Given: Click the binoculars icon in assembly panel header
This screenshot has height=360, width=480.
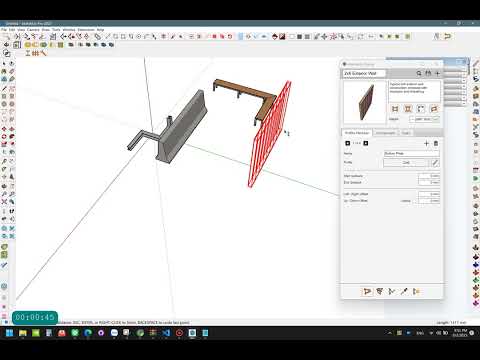Looking at the screenshot, I should (x=428, y=73).
